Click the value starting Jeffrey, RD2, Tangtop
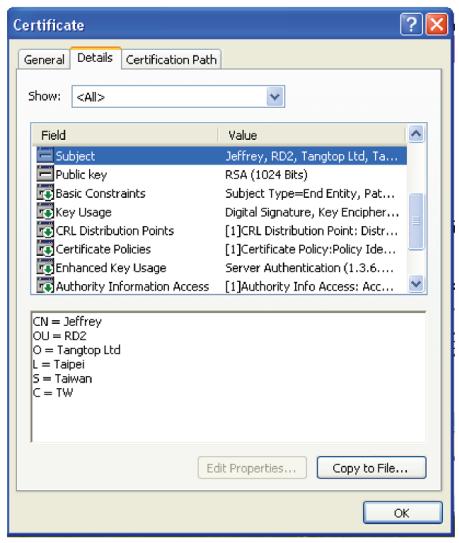This screenshot has height=543, width=459. pos(311,156)
